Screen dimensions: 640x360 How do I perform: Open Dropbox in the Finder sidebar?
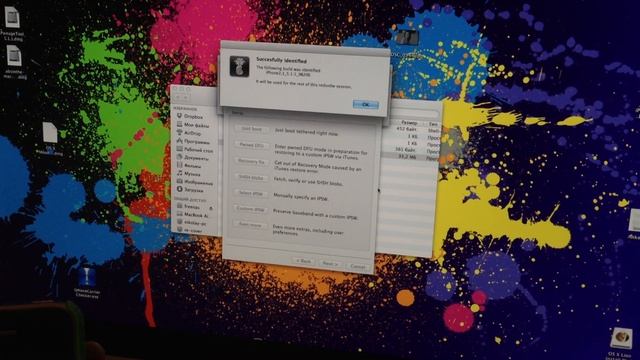[x=190, y=117]
